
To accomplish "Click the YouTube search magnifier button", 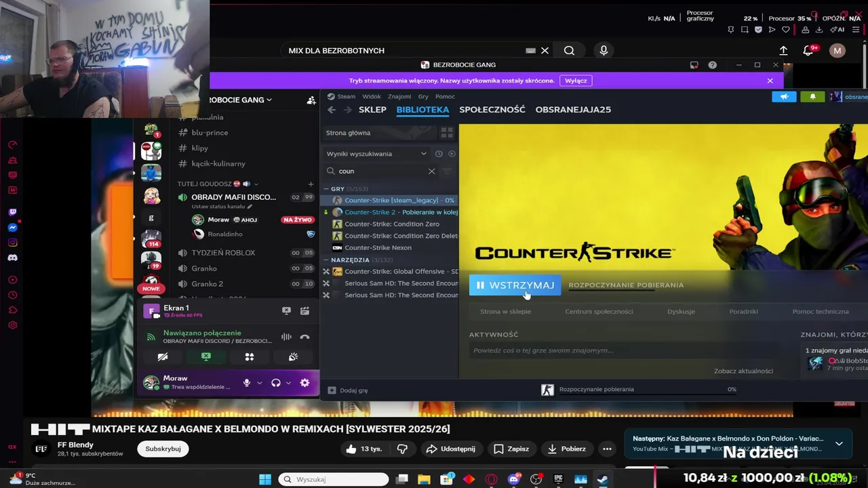I will (569, 51).
